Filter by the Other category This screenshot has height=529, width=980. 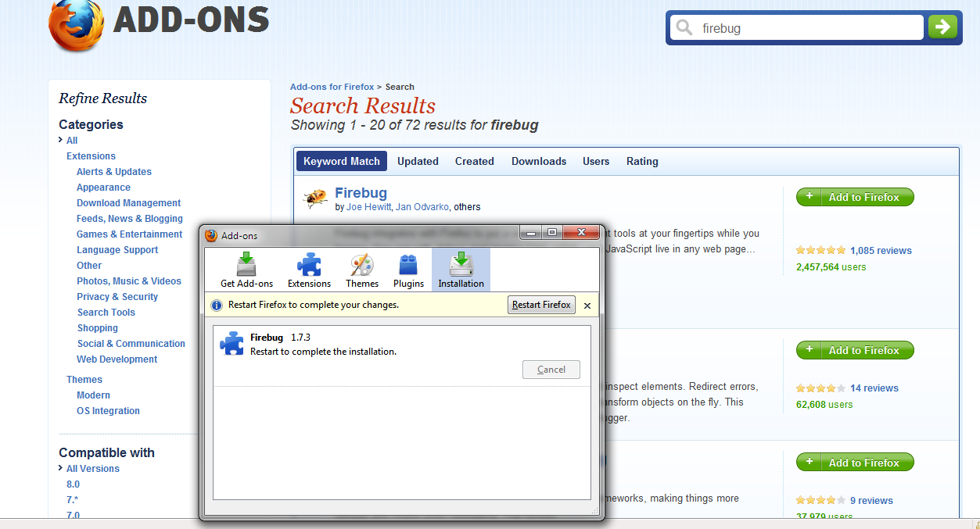pos(89,266)
